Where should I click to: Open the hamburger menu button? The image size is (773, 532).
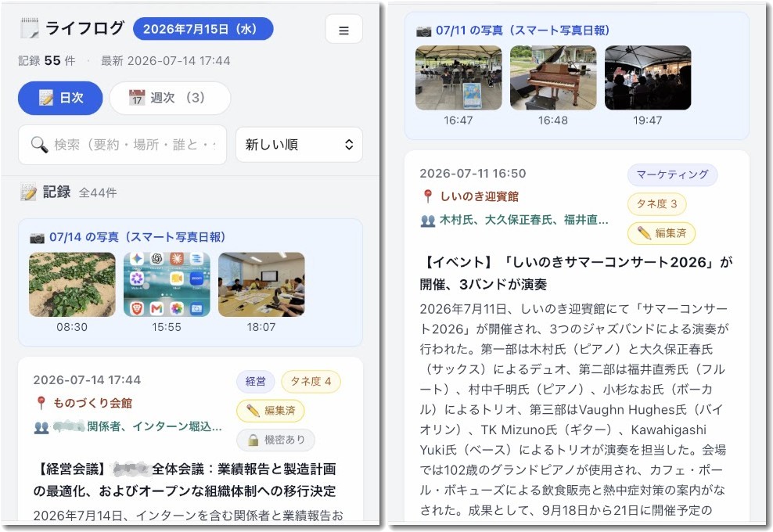343,30
